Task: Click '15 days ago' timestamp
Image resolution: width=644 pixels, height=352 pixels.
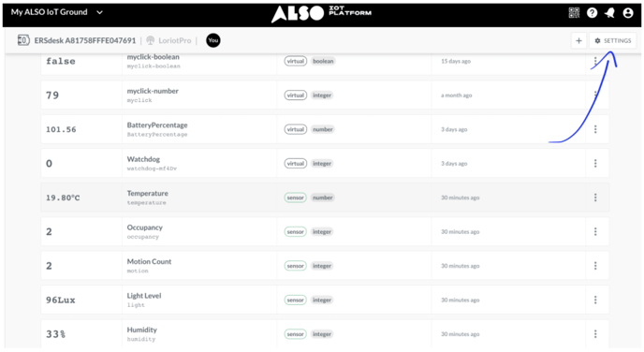Action: click(456, 61)
